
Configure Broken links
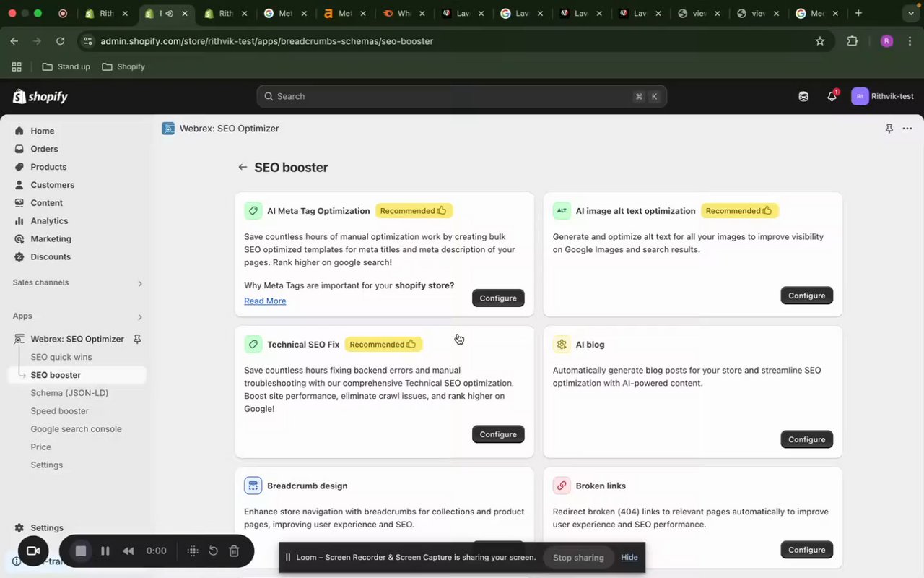click(807, 550)
